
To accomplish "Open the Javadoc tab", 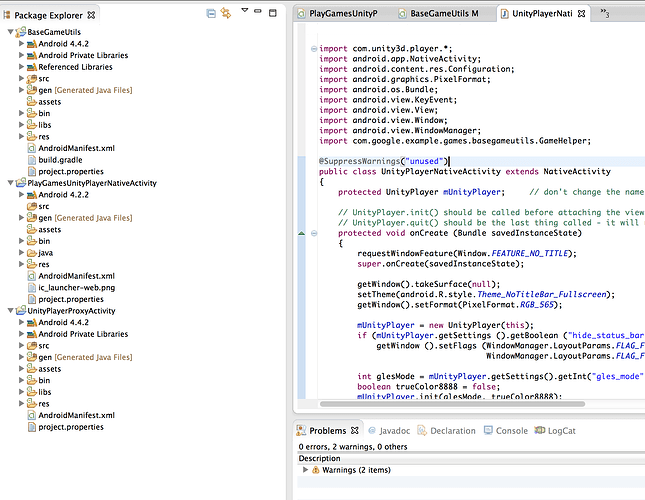I will (x=390, y=431).
